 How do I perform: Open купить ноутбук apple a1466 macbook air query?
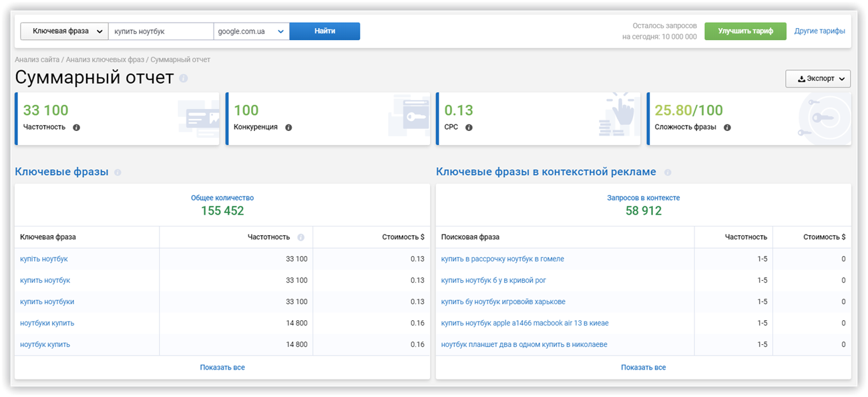(525, 323)
